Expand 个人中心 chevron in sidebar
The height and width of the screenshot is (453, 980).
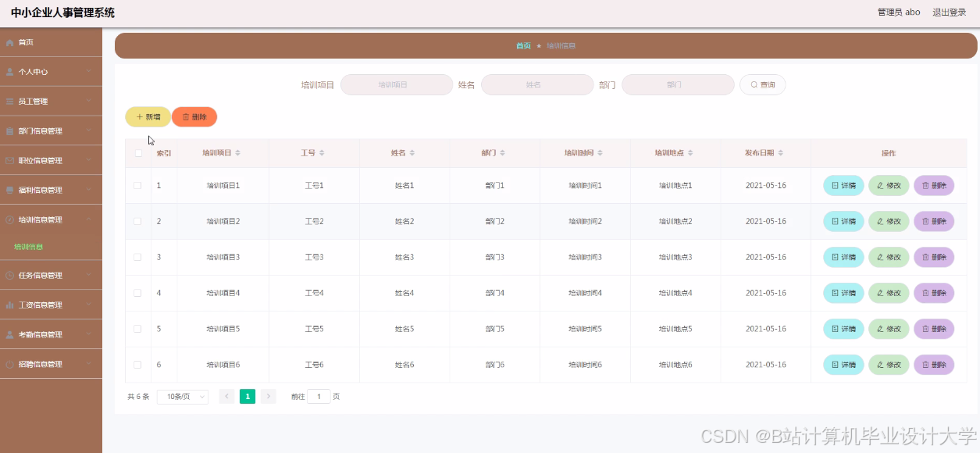pos(89,71)
